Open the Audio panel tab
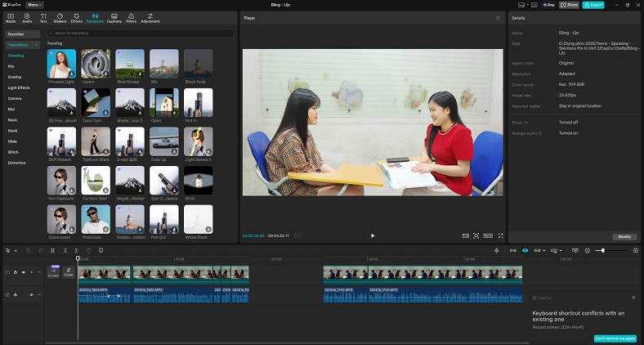 pyautogui.click(x=27, y=18)
